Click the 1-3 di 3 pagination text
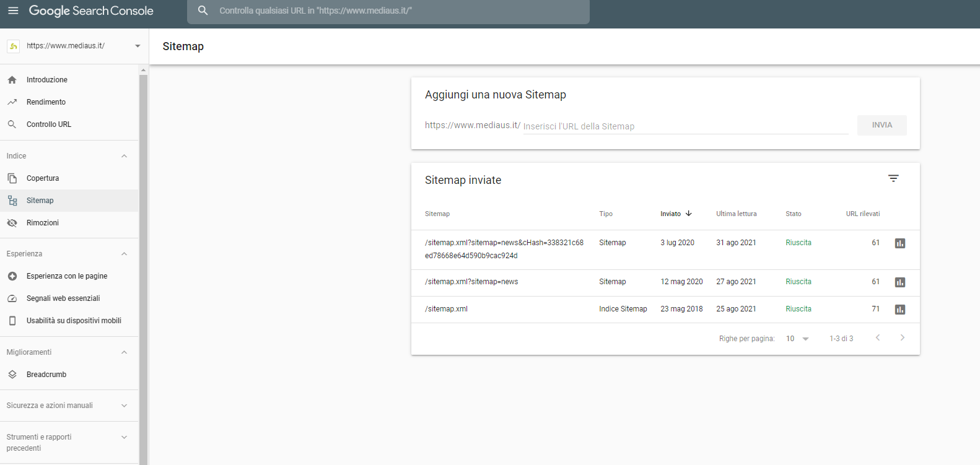This screenshot has height=465, width=980. coord(841,339)
